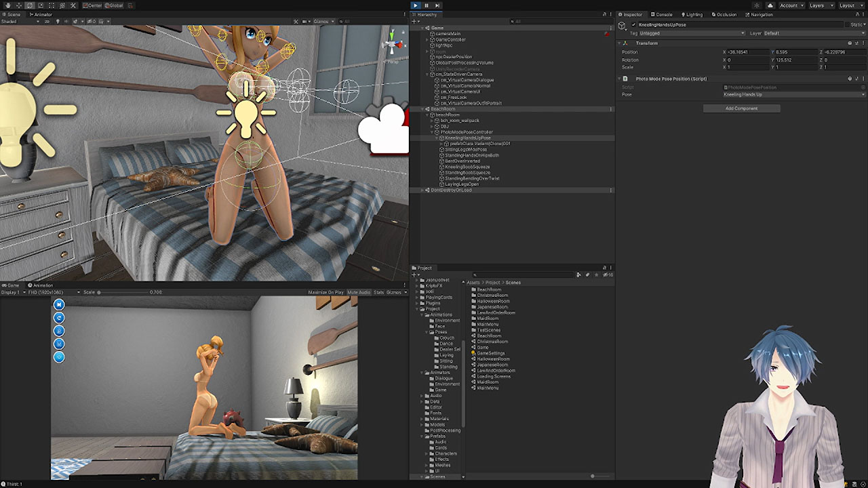Switch to the Console tab
868x488 pixels.
pos(662,14)
